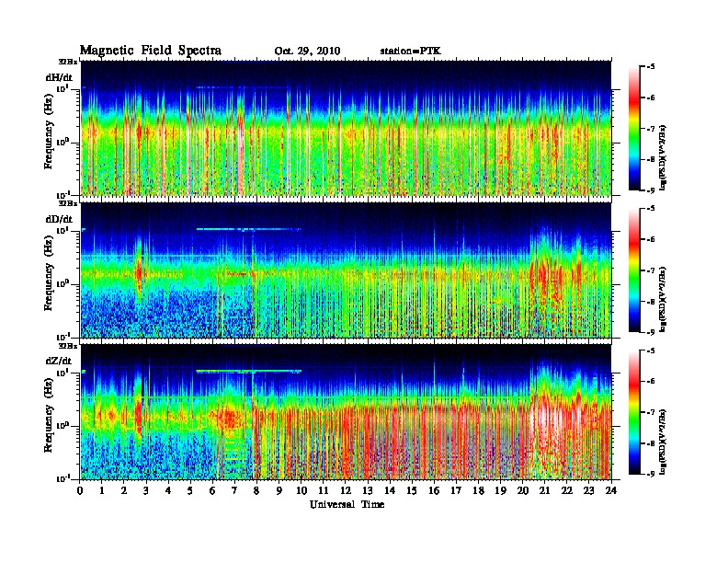Click hour "8" on Universal Time axis

click(256, 490)
